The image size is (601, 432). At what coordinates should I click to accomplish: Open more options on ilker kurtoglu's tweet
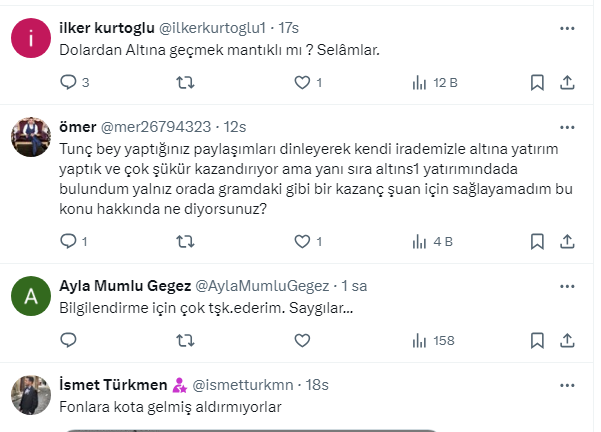[567, 25]
